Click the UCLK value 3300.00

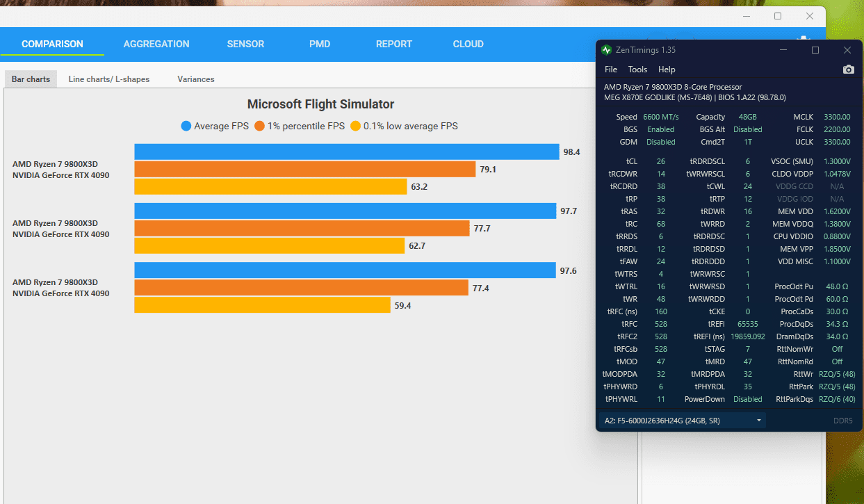[x=836, y=142]
